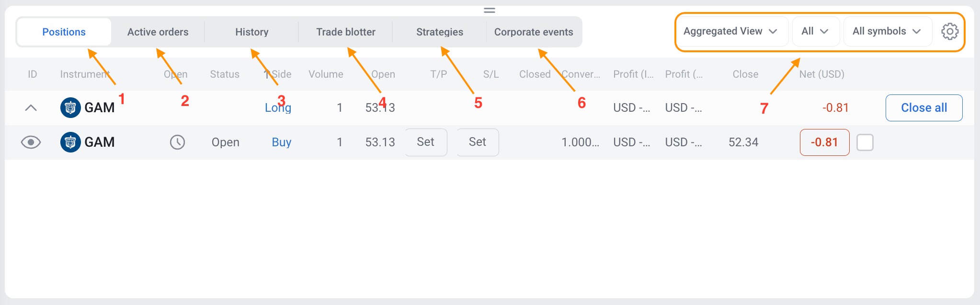Toggle the eye icon for GAM position
Screen dimensions: 980x305
31,142
